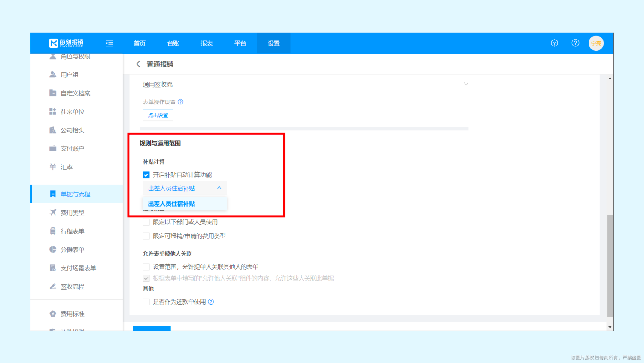
Task: Click the help icon beside 是否作为还款单使用
Action: [x=211, y=302]
